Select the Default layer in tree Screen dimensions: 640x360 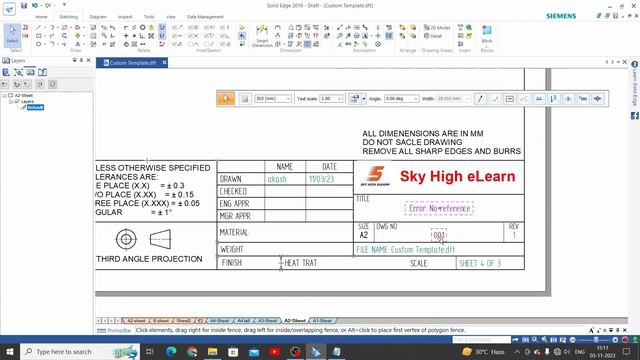(x=35, y=107)
